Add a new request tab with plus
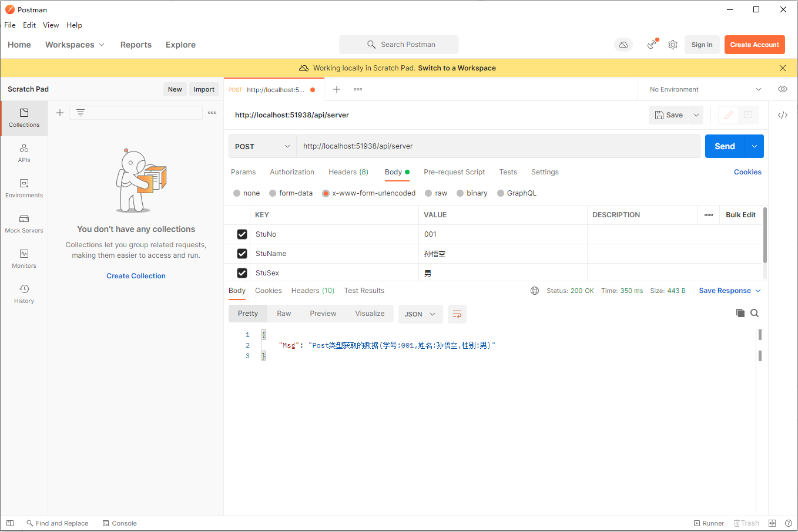The image size is (798, 532). pyautogui.click(x=337, y=89)
